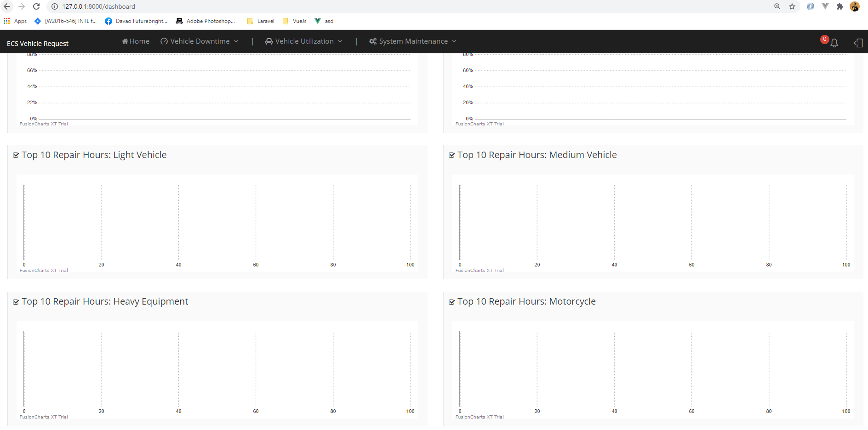Viewport: 868px width, 430px height.
Task: Click the Top 10 Repair Hours: Motorcycle heading
Action: click(526, 301)
